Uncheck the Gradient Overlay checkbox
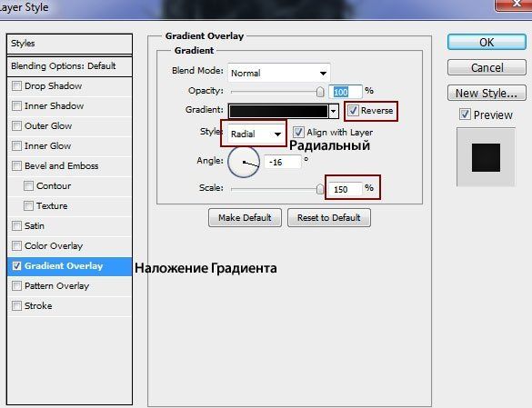Image resolution: width=532 pixels, height=408 pixels. click(16, 266)
